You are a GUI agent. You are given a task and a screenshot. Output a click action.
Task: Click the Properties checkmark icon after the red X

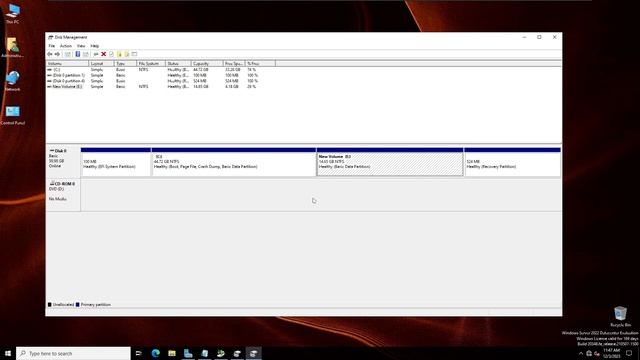click(111, 54)
